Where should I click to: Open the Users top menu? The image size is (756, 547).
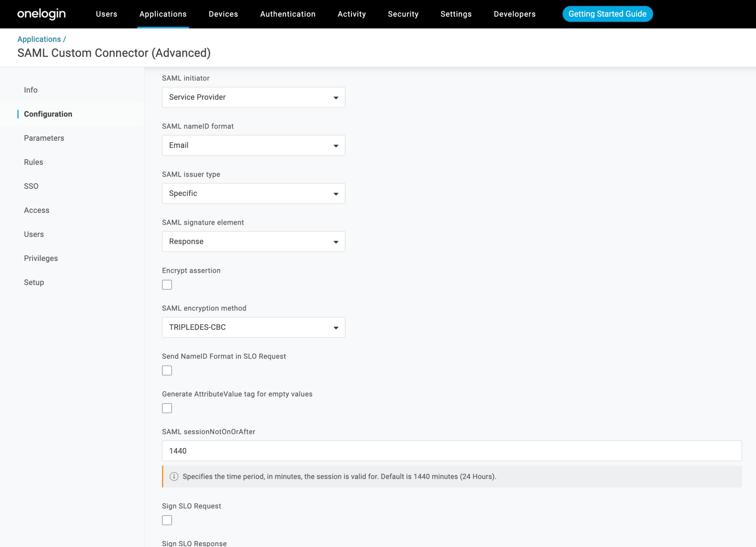tap(106, 14)
